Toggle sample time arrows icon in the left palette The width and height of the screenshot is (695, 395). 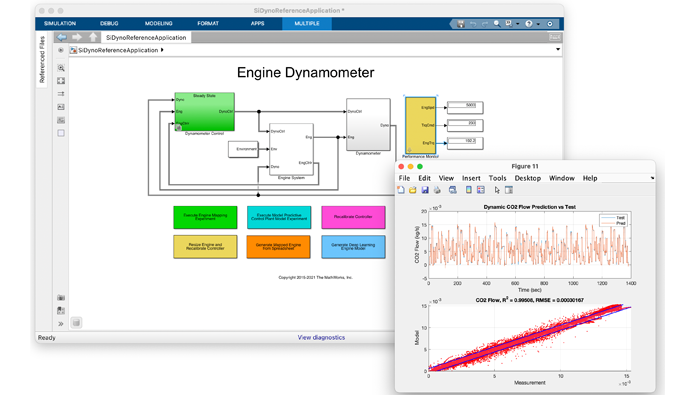pos(61,94)
